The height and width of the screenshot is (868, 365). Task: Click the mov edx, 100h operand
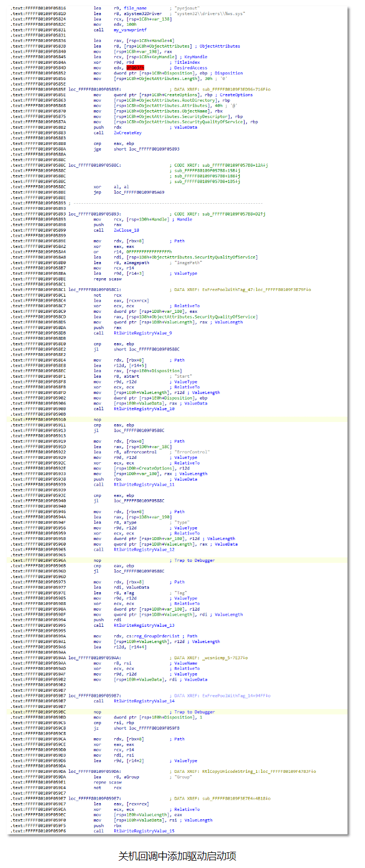(124, 25)
